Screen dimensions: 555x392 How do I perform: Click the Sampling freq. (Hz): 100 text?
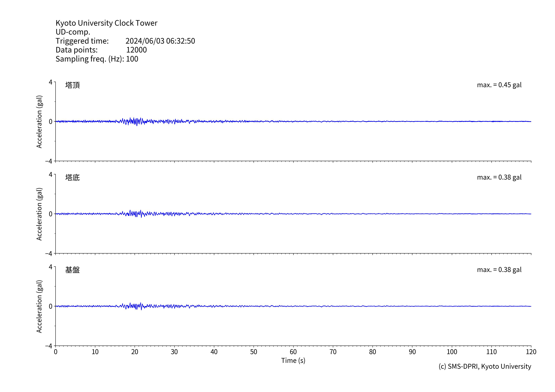[x=97, y=59]
